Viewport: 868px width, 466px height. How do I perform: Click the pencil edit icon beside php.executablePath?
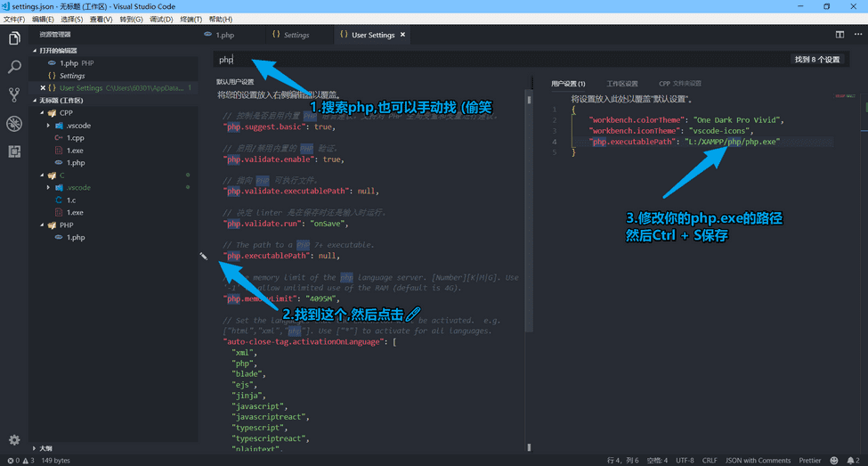coord(204,256)
